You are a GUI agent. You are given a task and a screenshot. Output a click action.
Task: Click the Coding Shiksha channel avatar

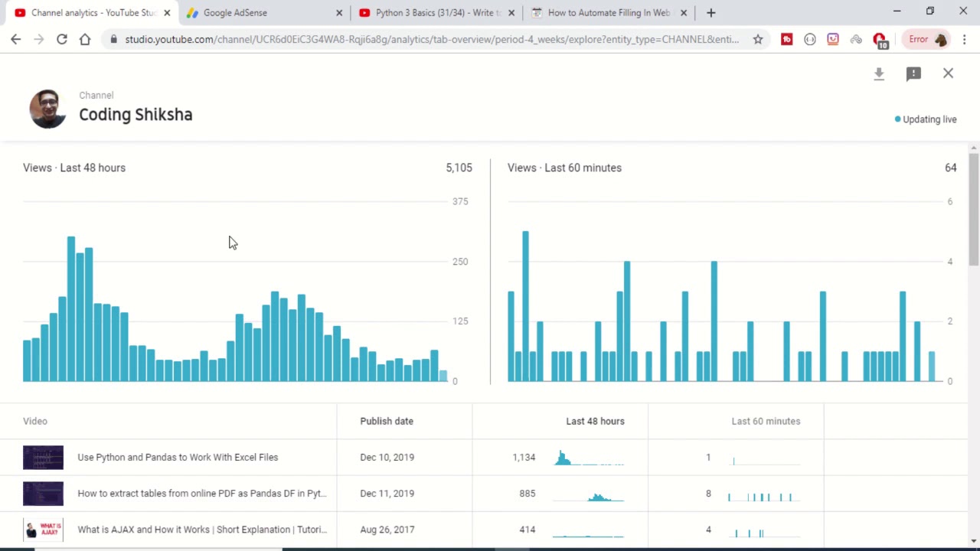point(47,109)
